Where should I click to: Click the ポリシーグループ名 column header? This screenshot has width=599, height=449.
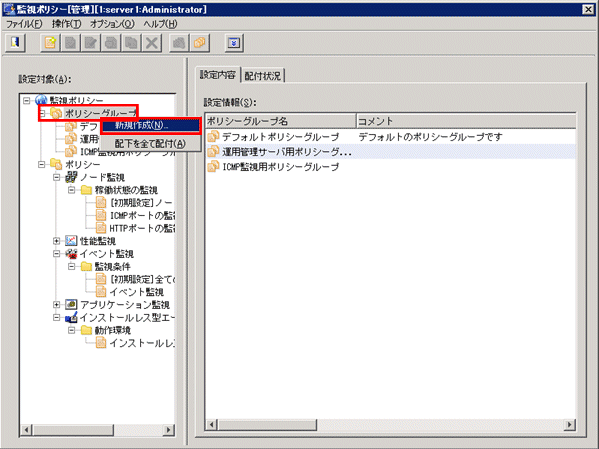tap(280, 121)
